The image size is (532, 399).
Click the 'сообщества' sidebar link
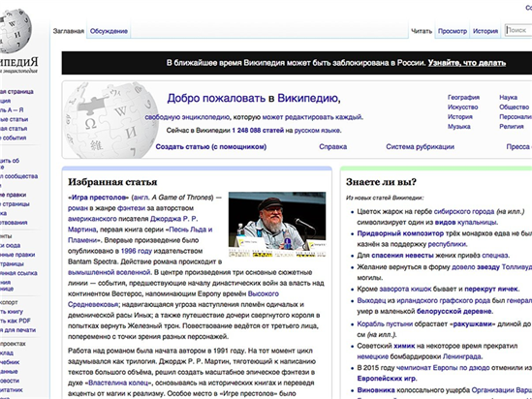[21, 176]
